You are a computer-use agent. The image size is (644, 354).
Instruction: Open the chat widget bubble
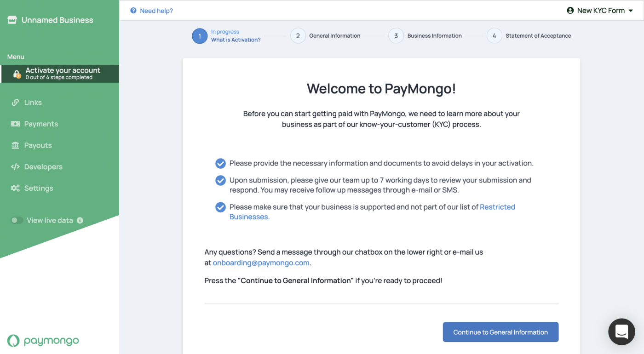(x=621, y=331)
